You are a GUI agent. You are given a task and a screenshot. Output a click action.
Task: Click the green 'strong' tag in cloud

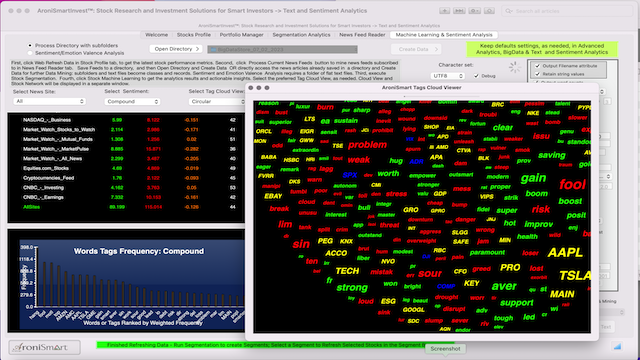(x=352, y=287)
